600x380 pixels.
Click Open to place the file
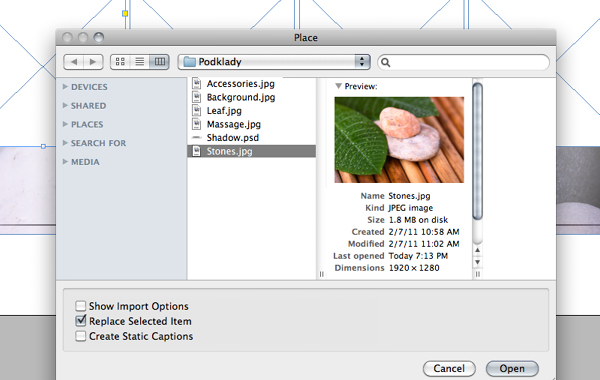pos(512,369)
